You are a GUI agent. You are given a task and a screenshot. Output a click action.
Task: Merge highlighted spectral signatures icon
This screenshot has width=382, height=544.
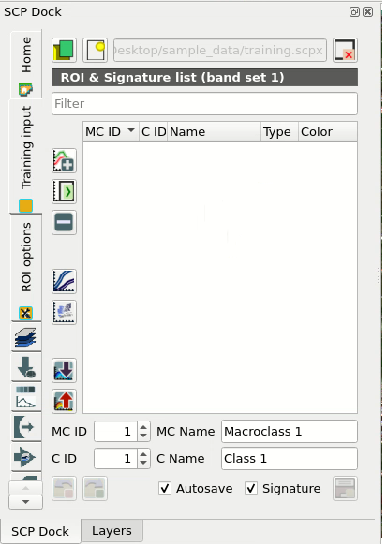pyautogui.click(x=64, y=161)
